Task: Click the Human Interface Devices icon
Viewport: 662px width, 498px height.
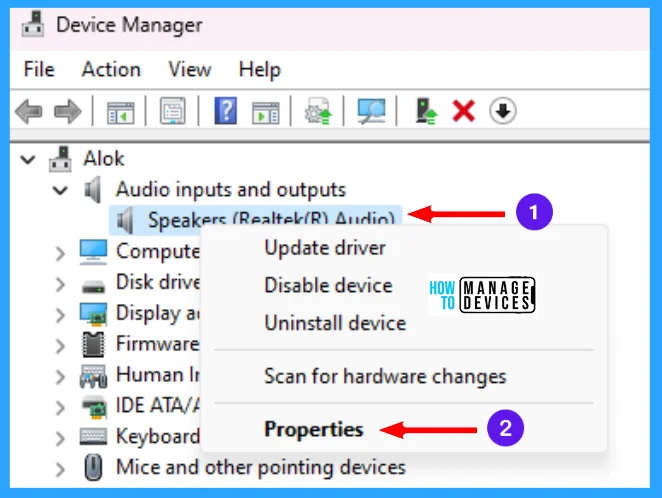Action: 93,376
